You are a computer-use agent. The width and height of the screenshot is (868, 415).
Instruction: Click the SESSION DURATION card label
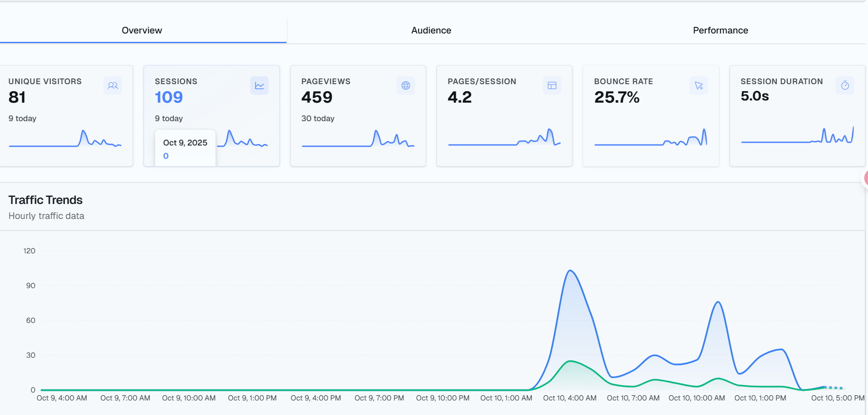(x=782, y=82)
